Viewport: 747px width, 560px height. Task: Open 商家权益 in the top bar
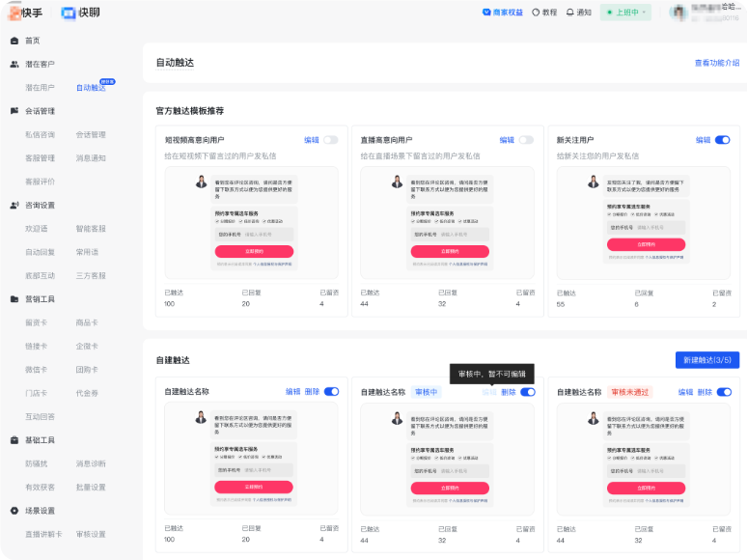(x=503, y=13)
